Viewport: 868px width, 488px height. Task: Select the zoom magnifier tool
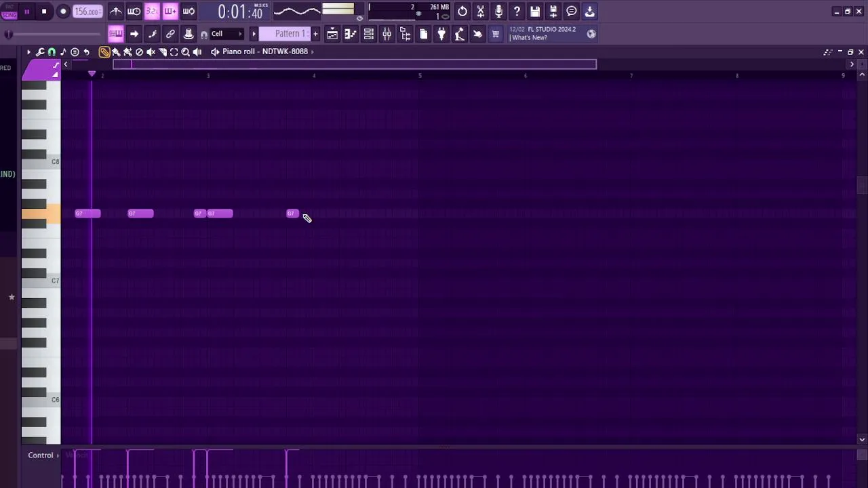tap(185, 52)
